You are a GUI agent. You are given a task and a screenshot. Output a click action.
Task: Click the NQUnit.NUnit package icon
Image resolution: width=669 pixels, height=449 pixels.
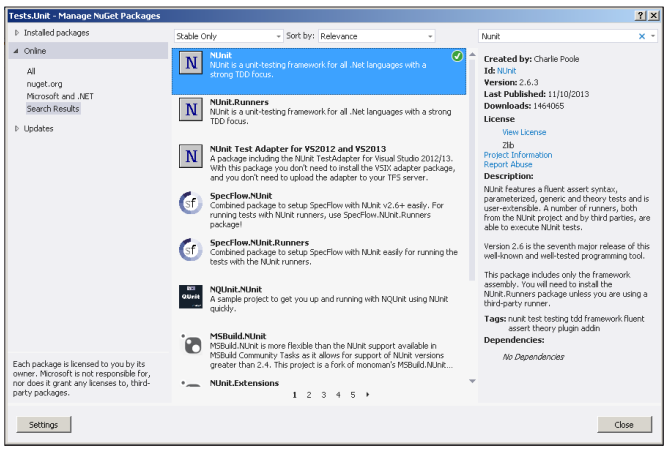coord(191,297)
